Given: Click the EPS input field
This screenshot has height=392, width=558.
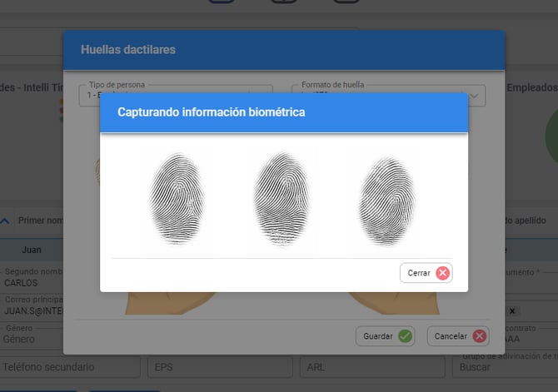Looking at the screenshot, I should click(217, 366).
